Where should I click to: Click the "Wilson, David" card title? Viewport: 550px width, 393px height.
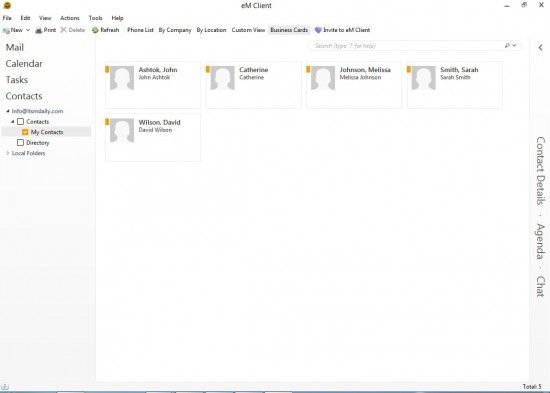coord(160,122)
